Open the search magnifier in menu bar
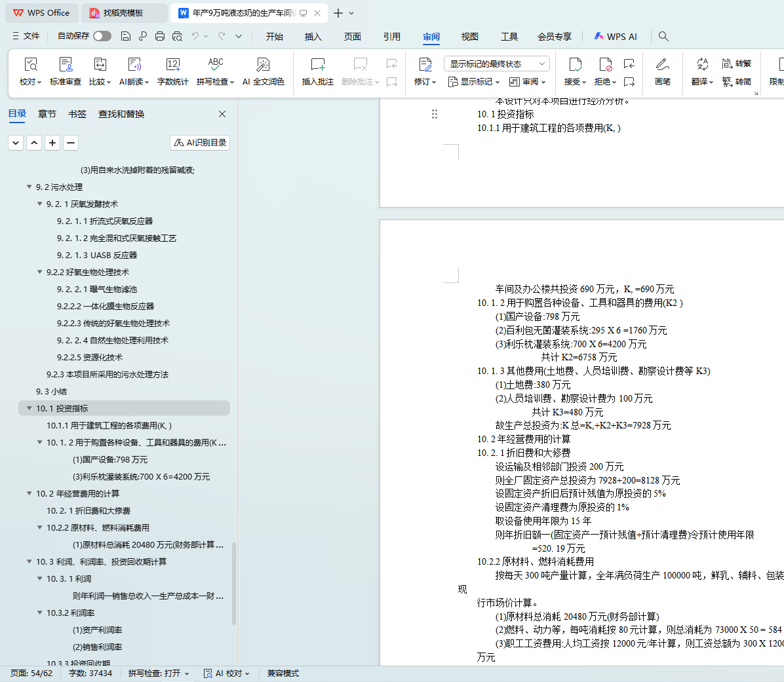Viewport: 784px width, 682px height. [663, 36]
